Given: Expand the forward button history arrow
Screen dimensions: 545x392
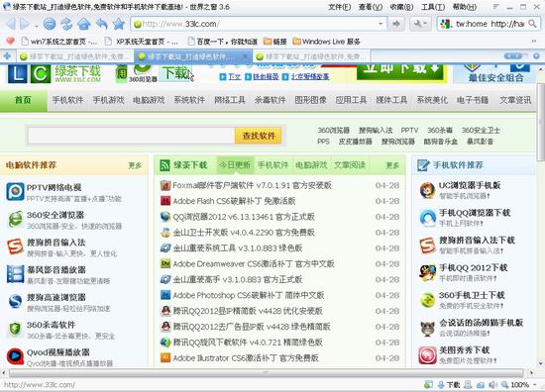Looking at the screenshot, I should coord(36,26).
